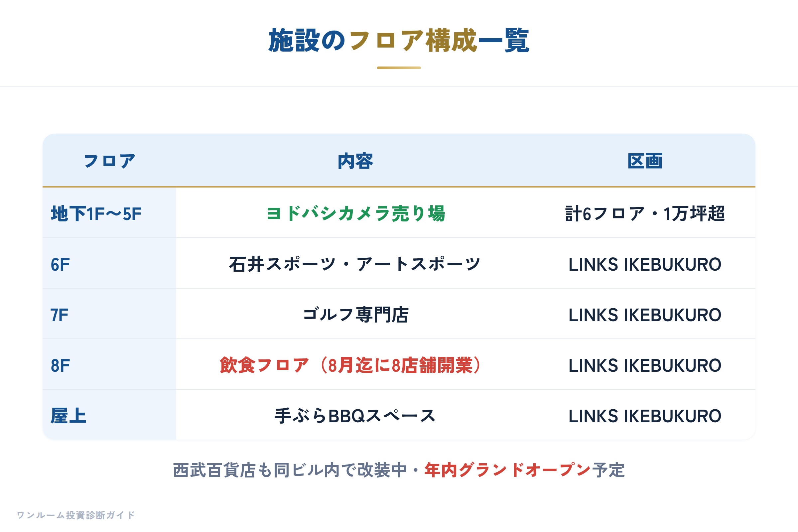Click the red 年内グランドオープン text
Viewport: 798px width, 532px height.
click(x=508, y=470)
